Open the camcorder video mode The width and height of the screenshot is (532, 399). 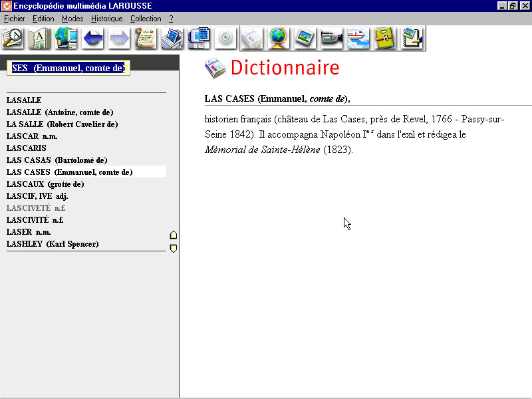332,38
